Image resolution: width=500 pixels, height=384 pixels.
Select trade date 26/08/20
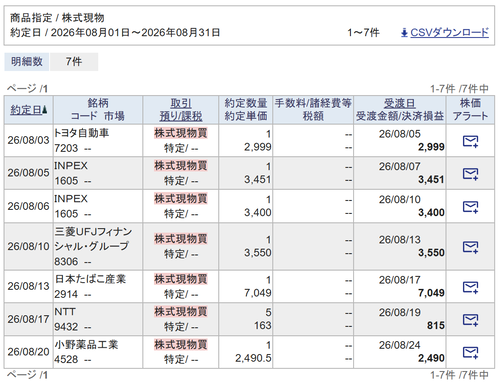tap(28, 352)
